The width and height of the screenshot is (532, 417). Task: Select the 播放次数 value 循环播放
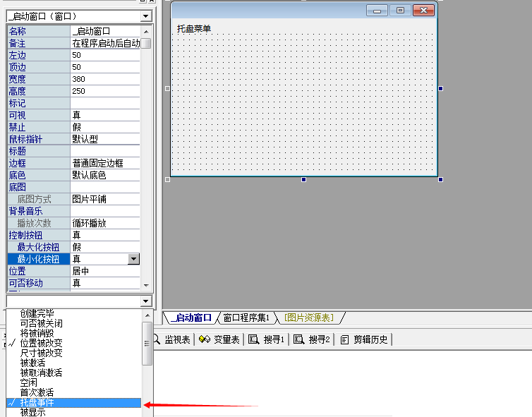pos(105,223)
